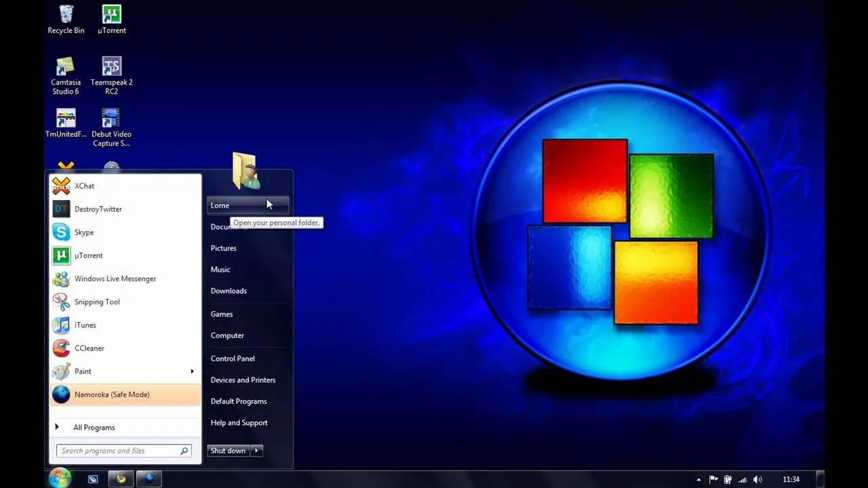Open Shut down options arrow
This screenshot has width=868, height=488.
256,451
